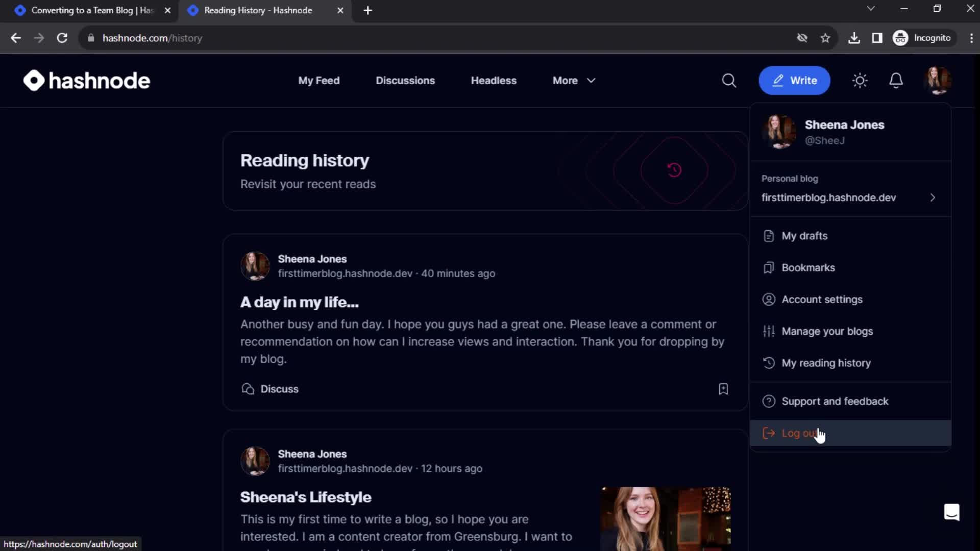Click Account settings person icon
Viewport: 980px width, 551px height.
coord(769,299)
